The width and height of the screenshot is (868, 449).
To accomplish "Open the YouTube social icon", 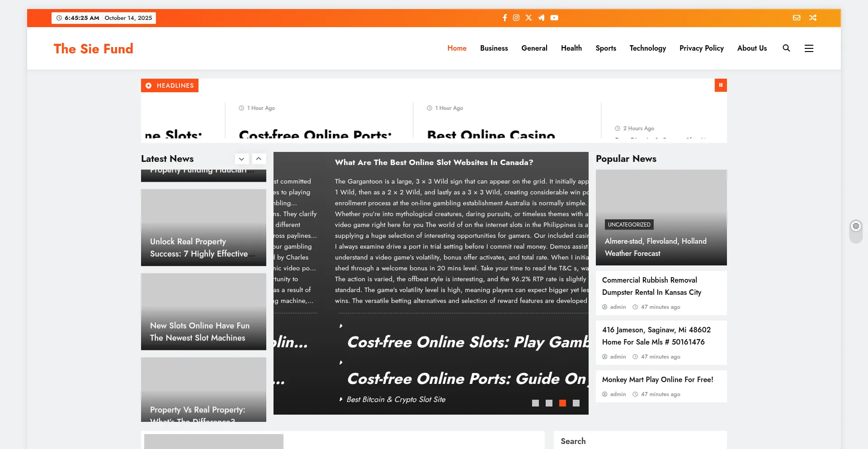I will (x=554, y=18).
